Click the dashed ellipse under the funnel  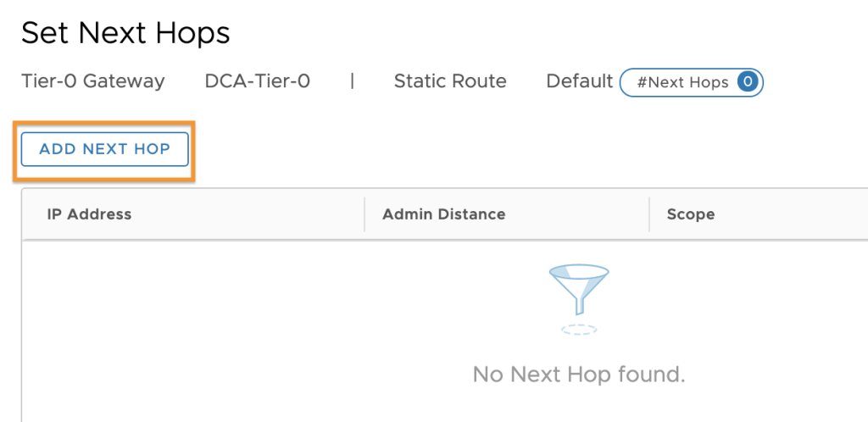[x=579, y=330]
